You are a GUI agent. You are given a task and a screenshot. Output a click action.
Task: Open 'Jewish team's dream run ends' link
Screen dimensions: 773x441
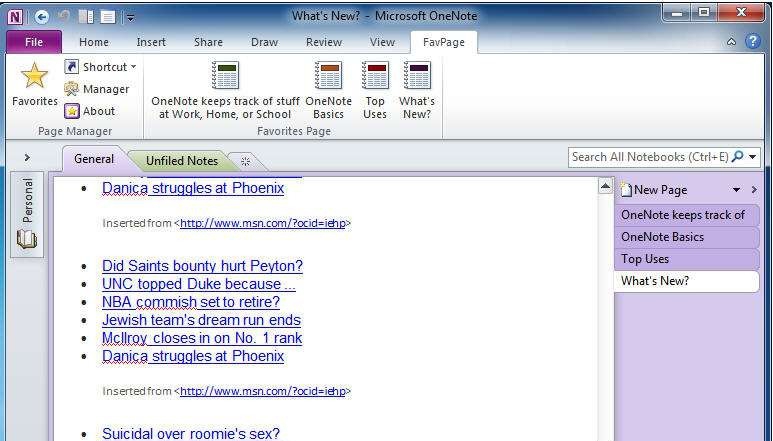pos(201,320)
